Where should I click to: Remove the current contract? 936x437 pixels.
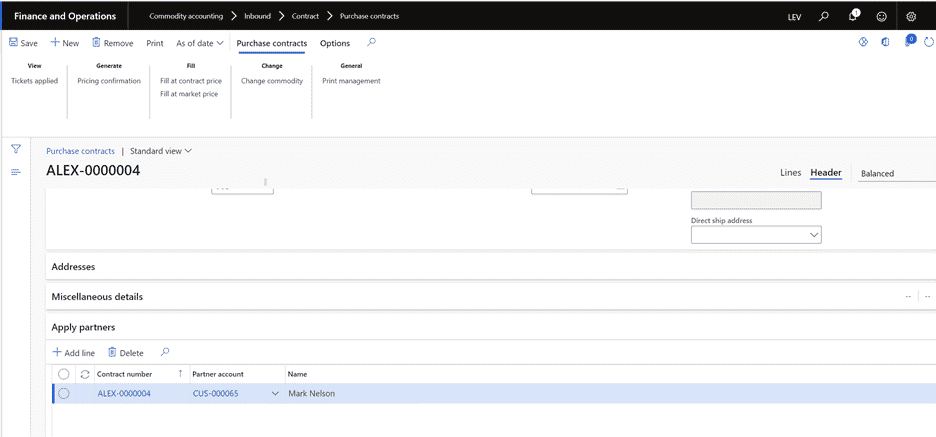(113, 43)
